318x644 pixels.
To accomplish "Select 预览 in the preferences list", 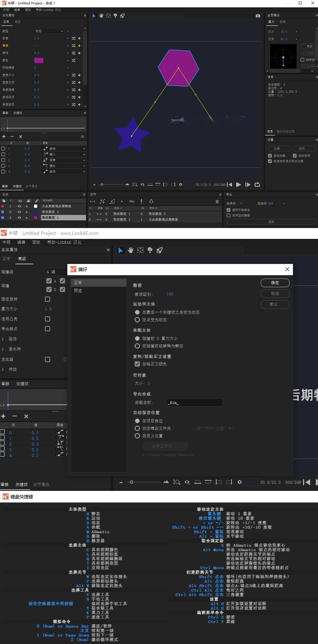I will coord(78,291).
